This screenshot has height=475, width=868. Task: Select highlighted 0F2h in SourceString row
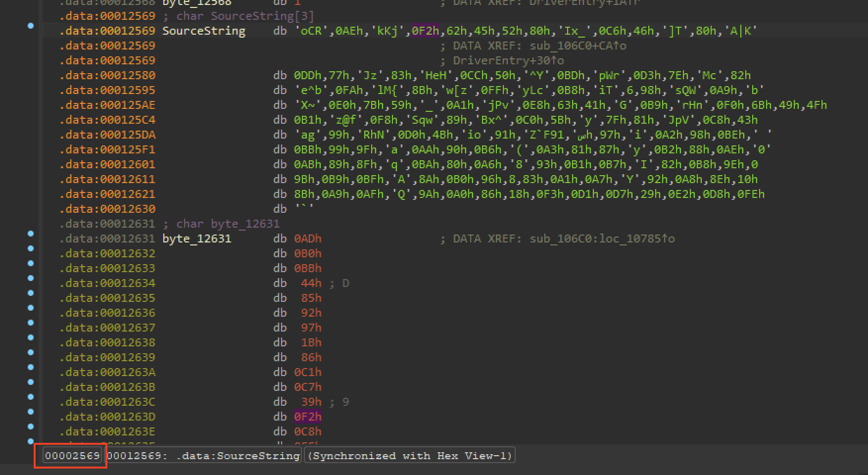[426, 31]
